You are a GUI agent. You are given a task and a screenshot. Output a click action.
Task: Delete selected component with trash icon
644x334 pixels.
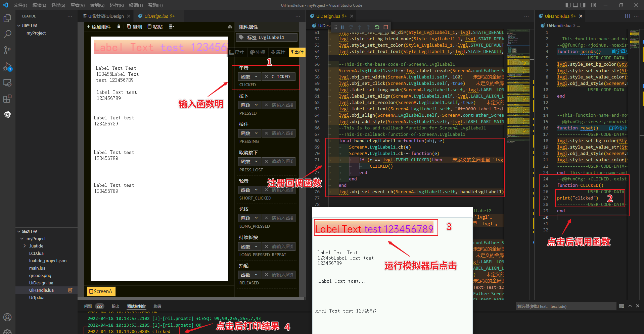click(119, 26)
